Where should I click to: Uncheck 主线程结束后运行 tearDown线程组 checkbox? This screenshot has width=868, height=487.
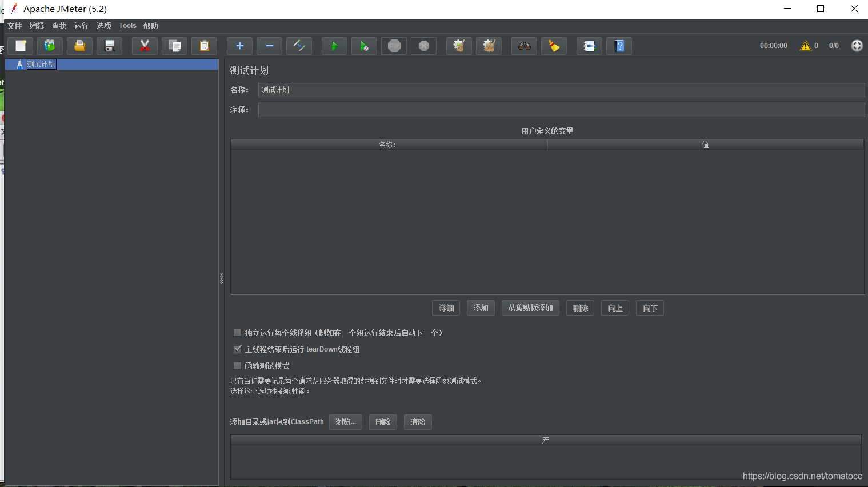point(237,349)
